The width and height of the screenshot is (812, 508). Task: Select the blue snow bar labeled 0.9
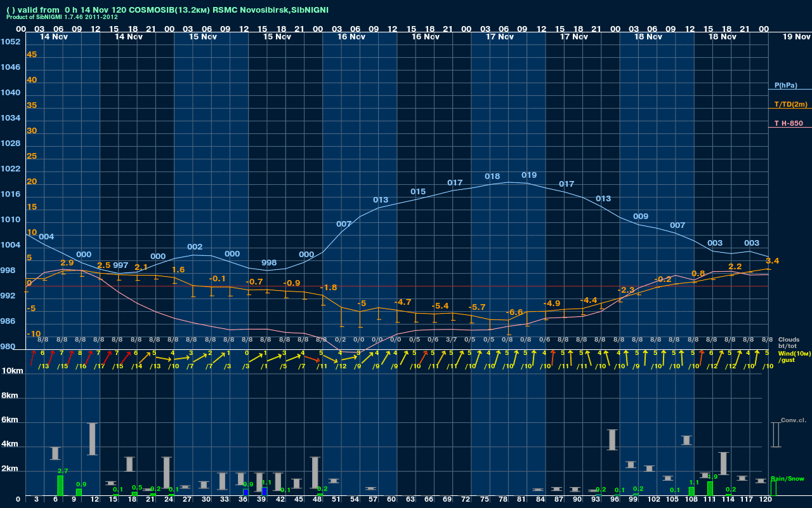click(x=246, y=491)
